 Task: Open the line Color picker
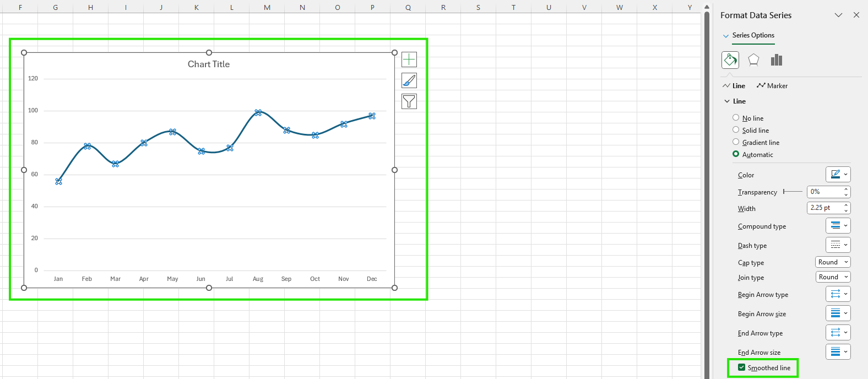(838, 174)
